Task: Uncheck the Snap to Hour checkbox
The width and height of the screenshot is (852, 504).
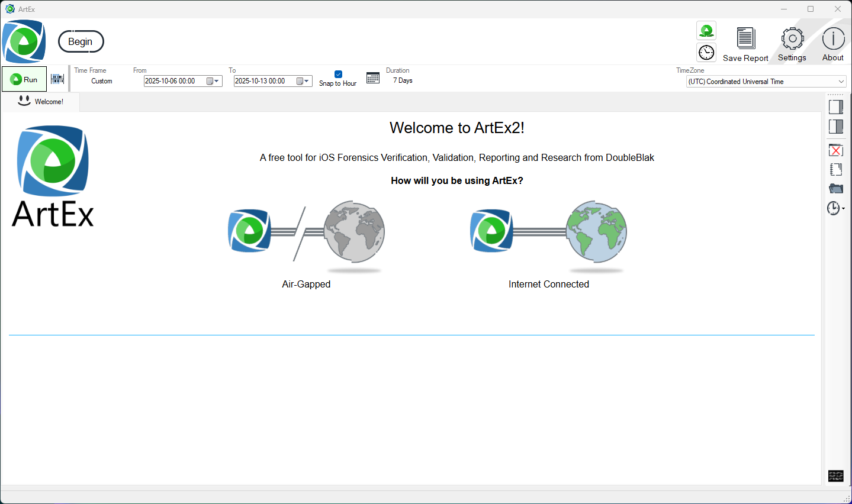Action: pos(338,74)
